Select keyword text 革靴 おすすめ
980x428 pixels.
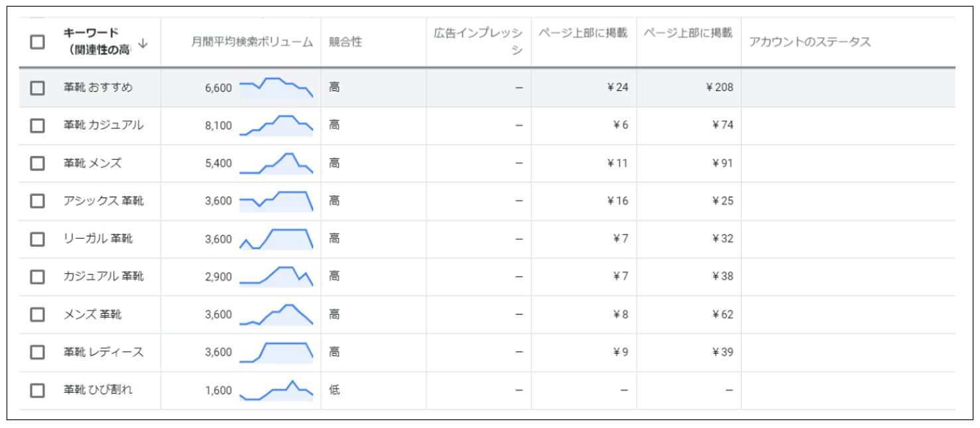(x=98, y=88)
